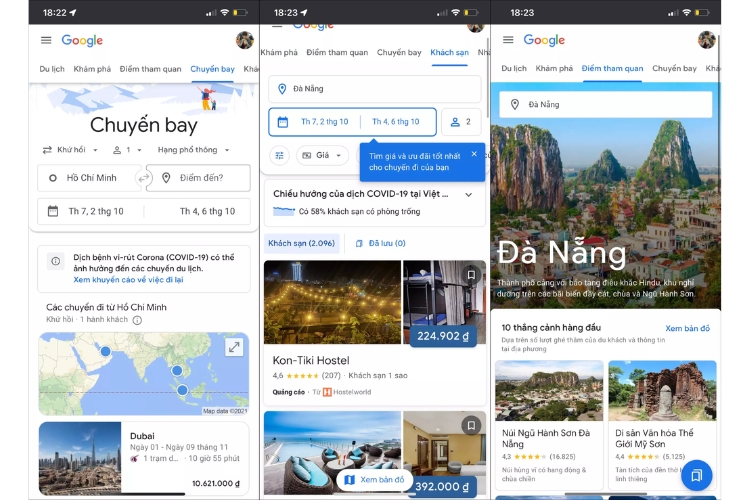Select Du lịch tab in left screen
This screenshot has width=750, height=500.
[52, 69]
